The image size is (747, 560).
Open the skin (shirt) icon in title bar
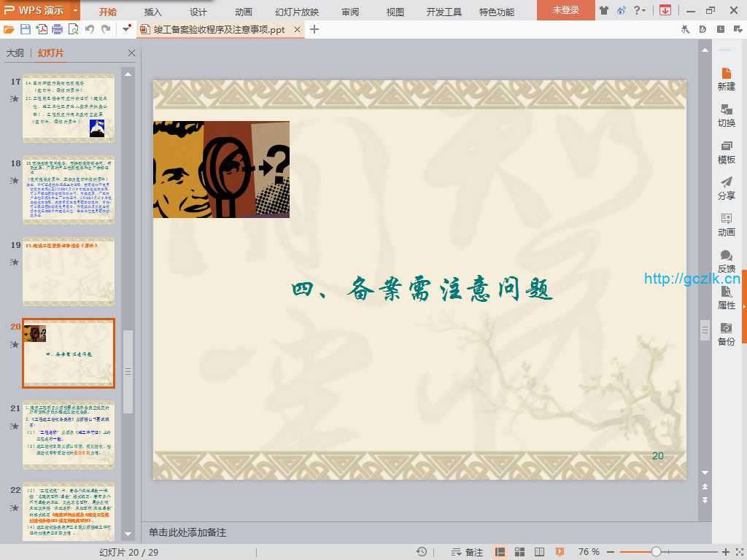tap(604, 10)
